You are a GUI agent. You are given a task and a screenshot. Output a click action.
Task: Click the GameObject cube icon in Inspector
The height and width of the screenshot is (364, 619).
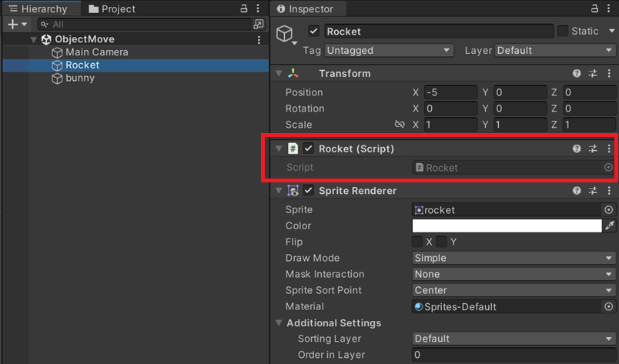pos(286,35)
